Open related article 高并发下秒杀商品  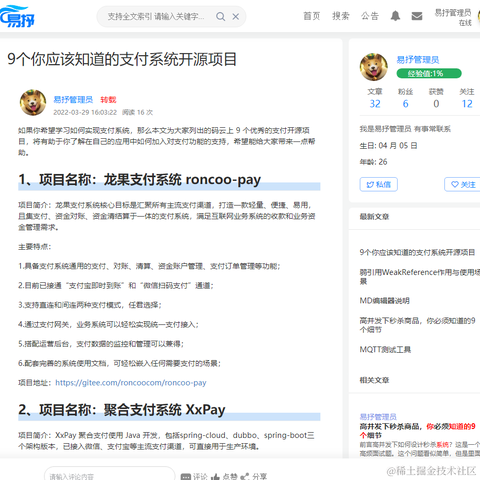[417, 431]
